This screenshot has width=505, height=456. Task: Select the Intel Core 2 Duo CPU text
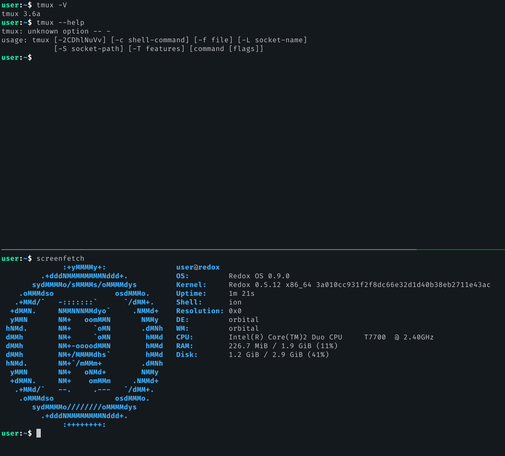coord(331,337)
